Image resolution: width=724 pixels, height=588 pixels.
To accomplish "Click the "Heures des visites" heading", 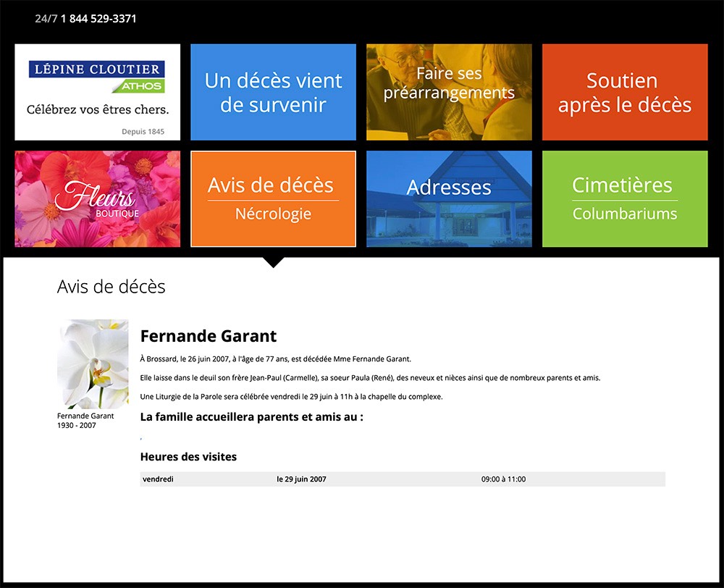I will tap(188, 457).
